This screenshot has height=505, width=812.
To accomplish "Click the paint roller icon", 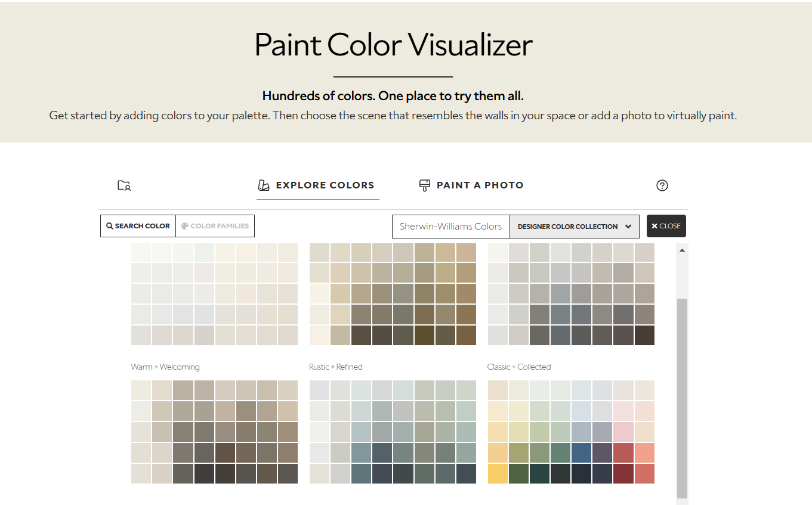I will [425, 185].
